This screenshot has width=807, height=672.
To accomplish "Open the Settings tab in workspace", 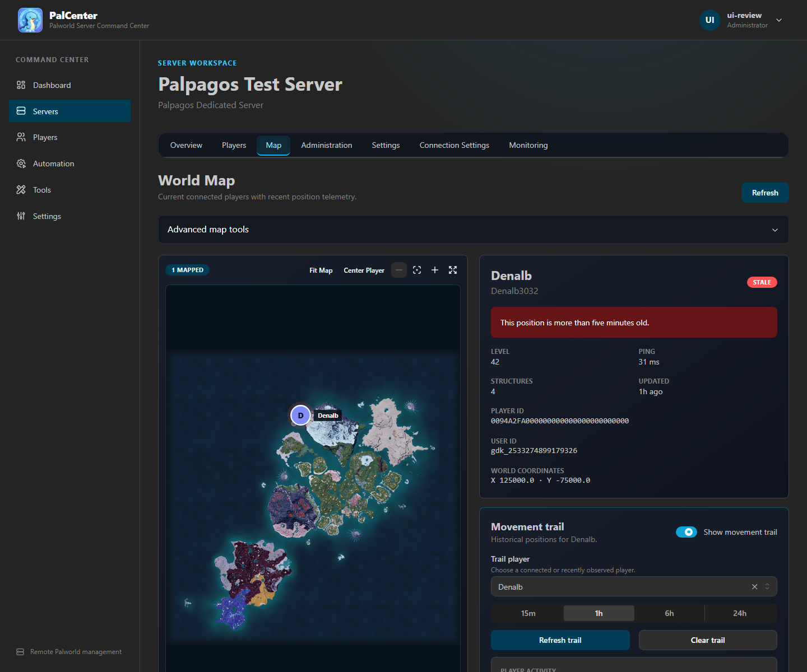I will (x=386, y=145).
